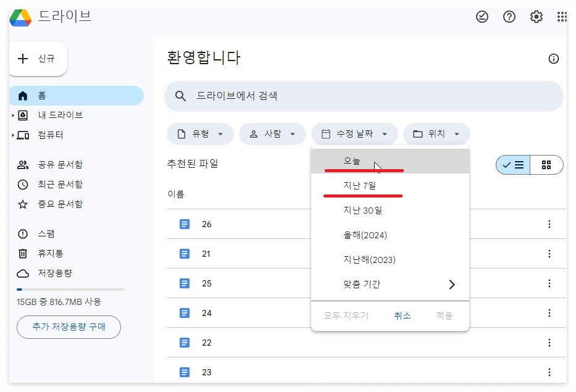This screenshot has height=392, width=576.
Task: Open the Google apps grid icon
Action: pos(561,17)
